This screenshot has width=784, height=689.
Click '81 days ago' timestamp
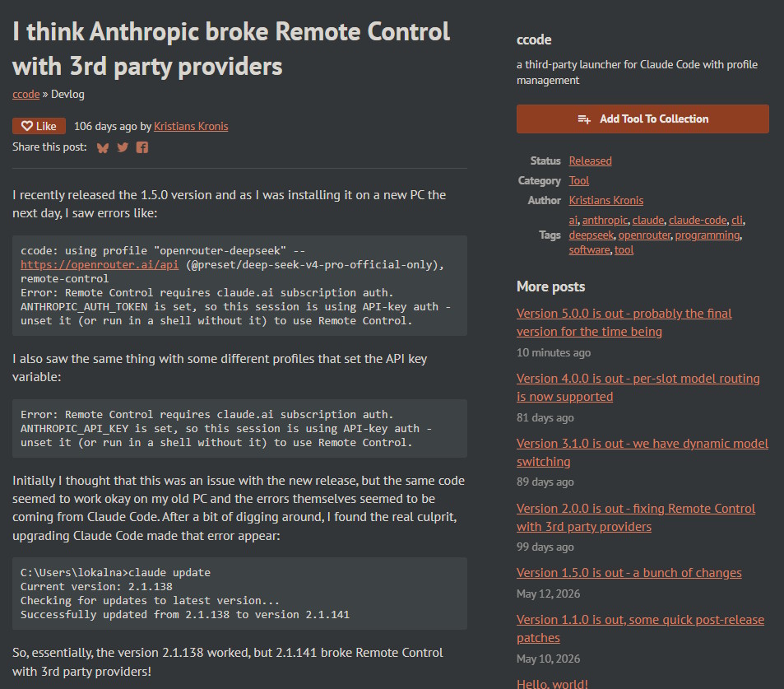coord(545,418)
